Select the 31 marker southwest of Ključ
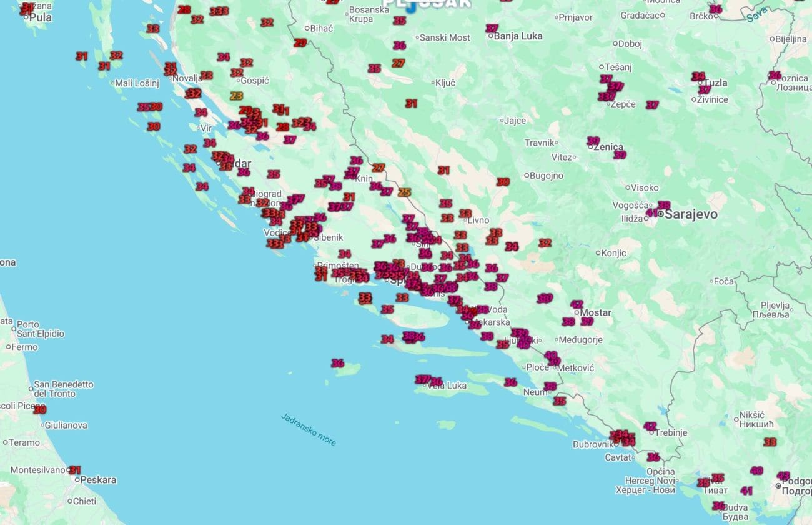This screenshot has height=525, width=812. pyautogui.click(x=411, y=103)
